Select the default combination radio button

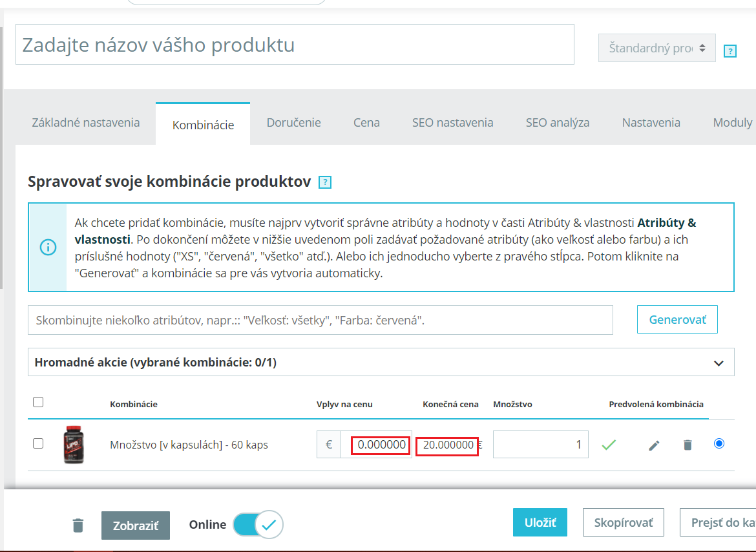point(719,443)
